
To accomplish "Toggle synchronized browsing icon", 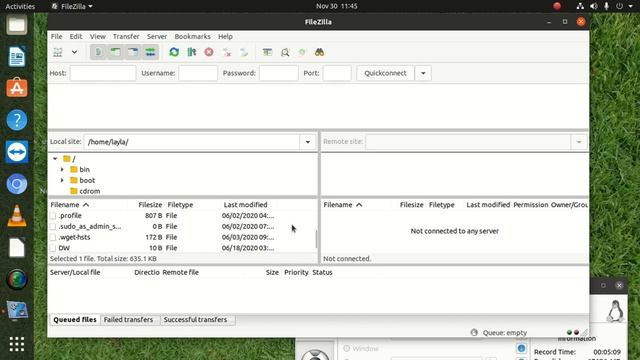I will point(302,52).
